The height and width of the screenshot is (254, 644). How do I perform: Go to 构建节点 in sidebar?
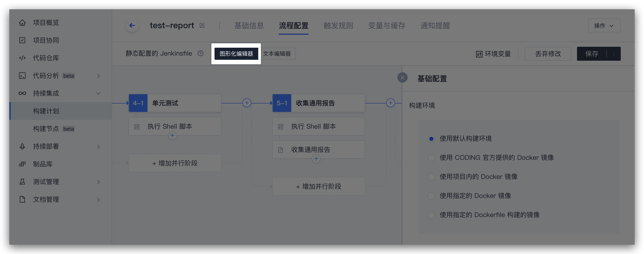point(61,129)
